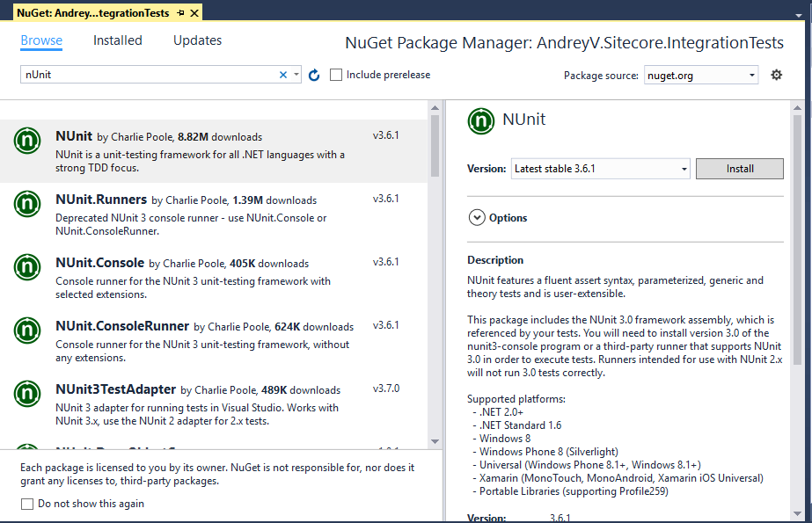
Task: Click the NUnit logo in details pane
Action: point(480,121)
